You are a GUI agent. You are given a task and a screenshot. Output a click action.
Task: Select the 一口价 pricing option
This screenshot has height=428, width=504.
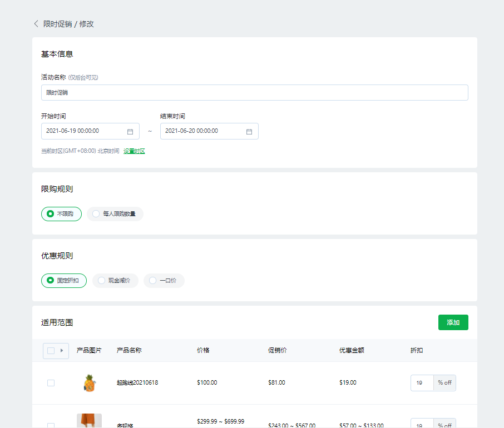coord(164,281)
